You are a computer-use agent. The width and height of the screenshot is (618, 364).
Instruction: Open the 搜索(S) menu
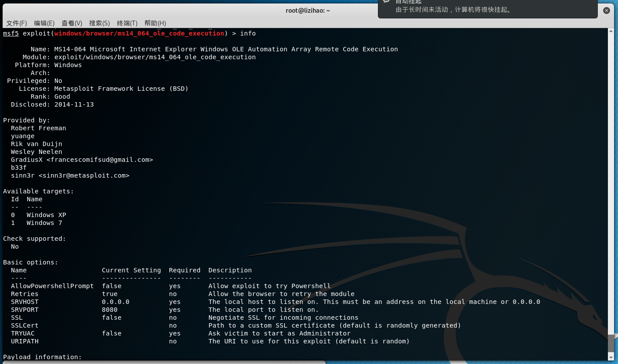(100, 23)
